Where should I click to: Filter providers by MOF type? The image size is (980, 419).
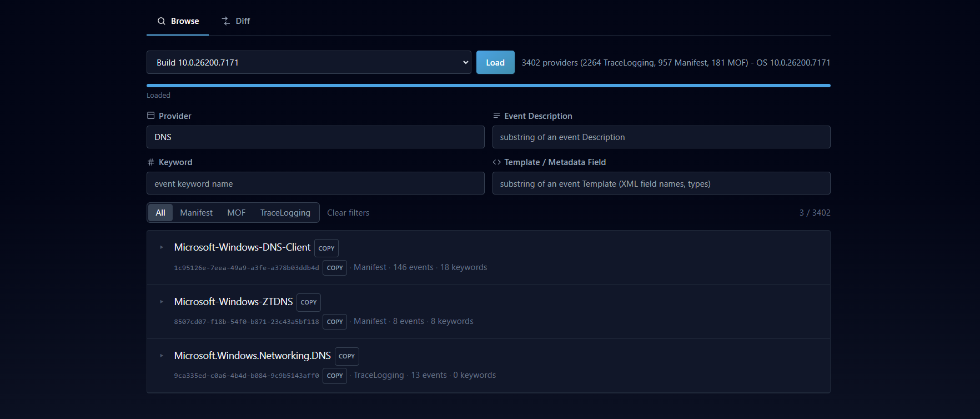point(237,213)
